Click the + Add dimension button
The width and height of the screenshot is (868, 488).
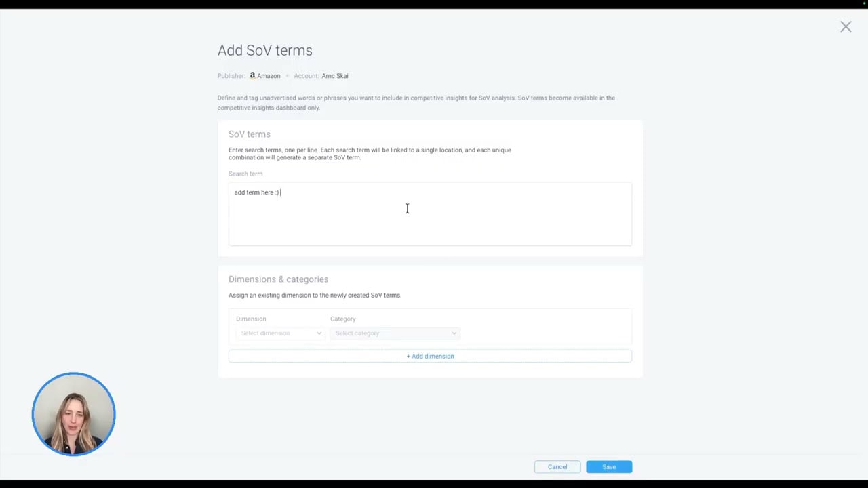pyautogui.click(x=430, y=356)
